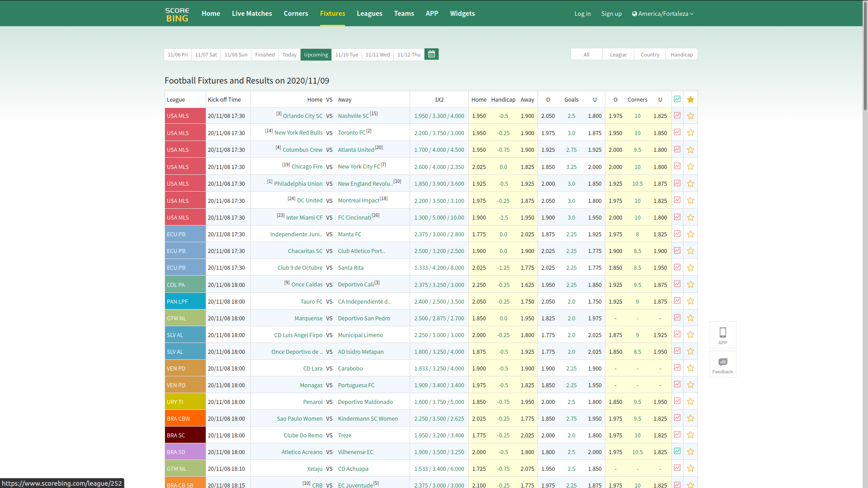Open chart icon for Marquense row
Viewport: 868px width, 488px height.
(677, 317)
